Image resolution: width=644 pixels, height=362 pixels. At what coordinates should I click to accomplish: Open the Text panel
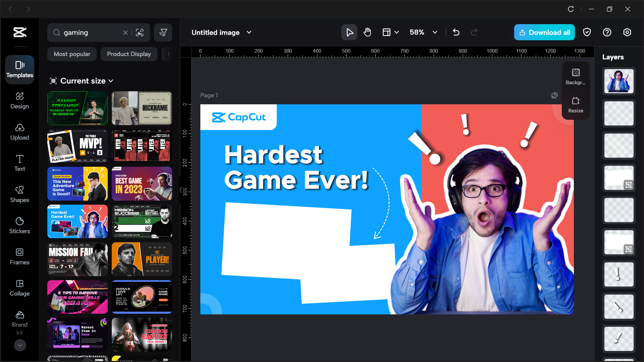click(19, 162)
